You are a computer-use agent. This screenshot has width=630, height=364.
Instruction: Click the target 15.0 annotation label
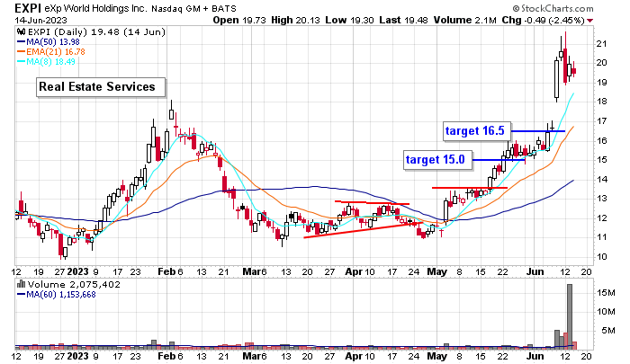pyautogui.click(x=437, y=160)
